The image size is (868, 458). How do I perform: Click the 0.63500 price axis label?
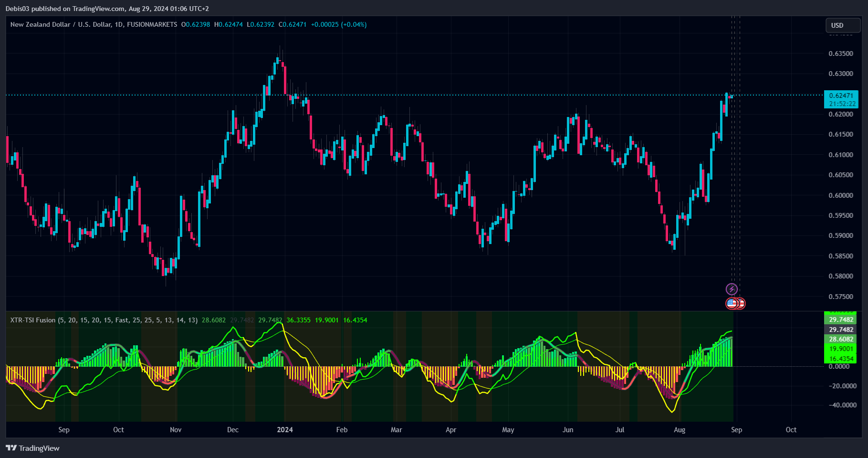[841, 53]
